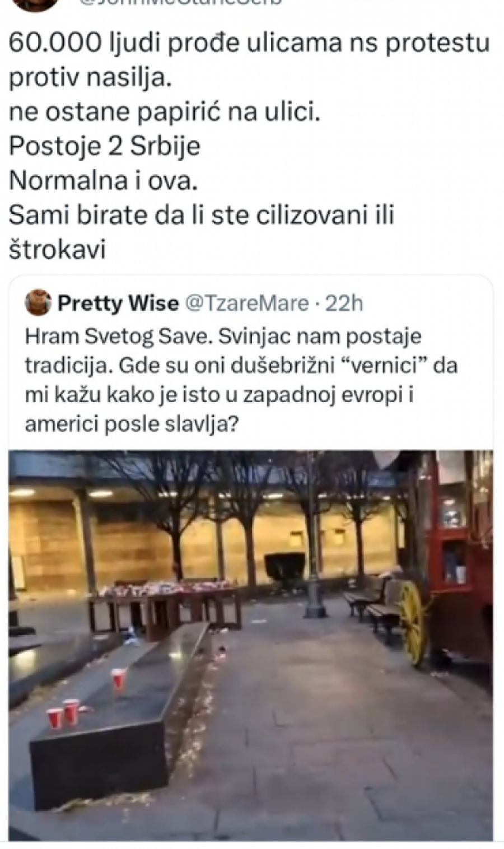The width and height of the screenshot is (504, 849).
Task: Open the @TzareMare handle link
Action: [246, 304]
